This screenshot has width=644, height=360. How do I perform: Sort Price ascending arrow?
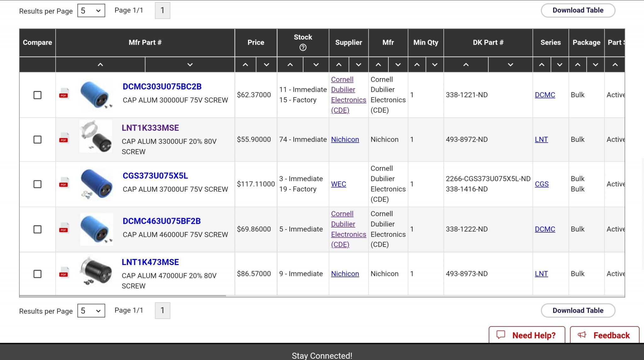coord(245,65)
